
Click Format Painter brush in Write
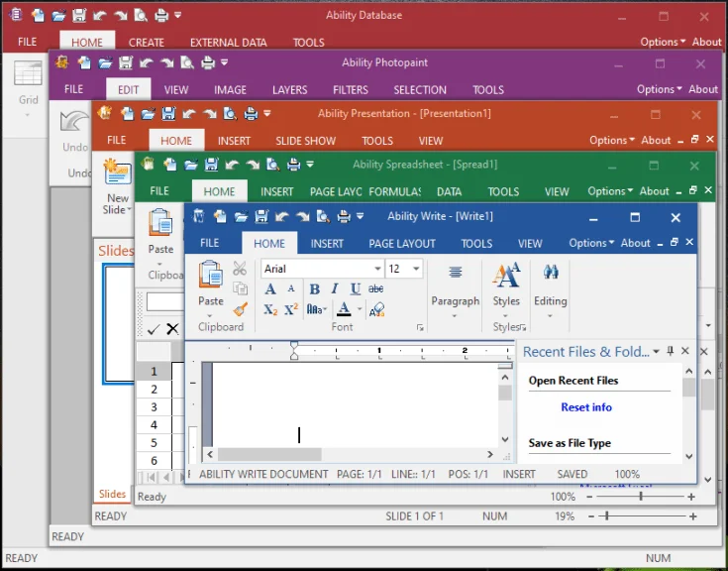pos(240,309)
